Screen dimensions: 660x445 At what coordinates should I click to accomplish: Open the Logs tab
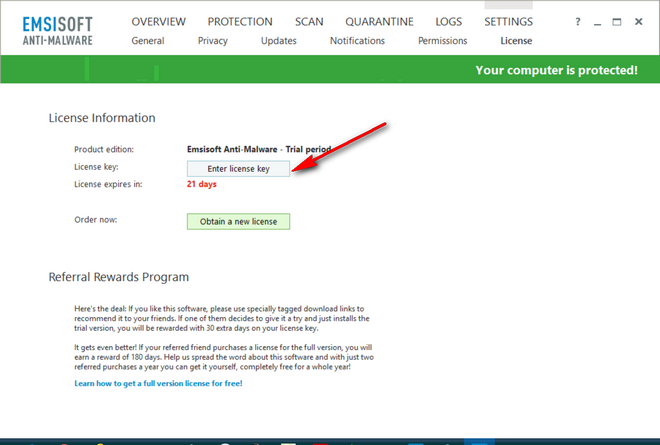coord(449,21)
